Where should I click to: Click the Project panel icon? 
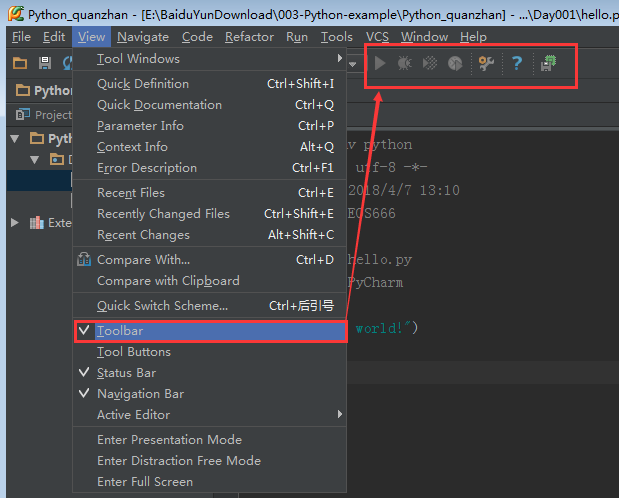[23, 115]
